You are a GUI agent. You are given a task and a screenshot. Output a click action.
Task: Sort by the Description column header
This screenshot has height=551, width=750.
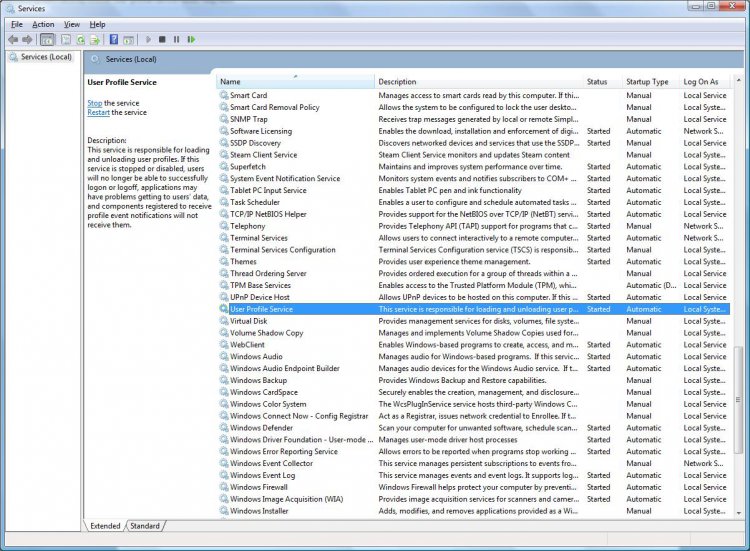[x=479, y=82]
